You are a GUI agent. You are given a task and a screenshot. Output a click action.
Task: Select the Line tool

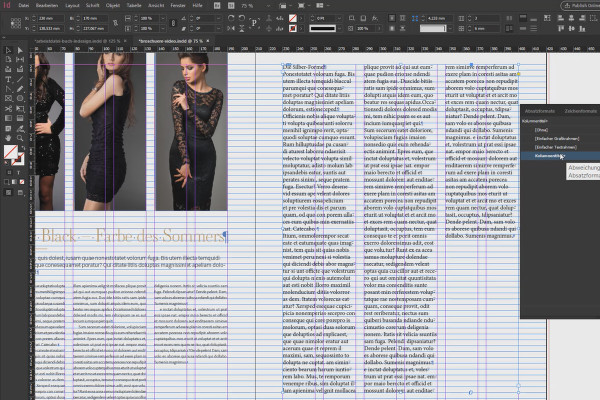(x=20, y=79)
